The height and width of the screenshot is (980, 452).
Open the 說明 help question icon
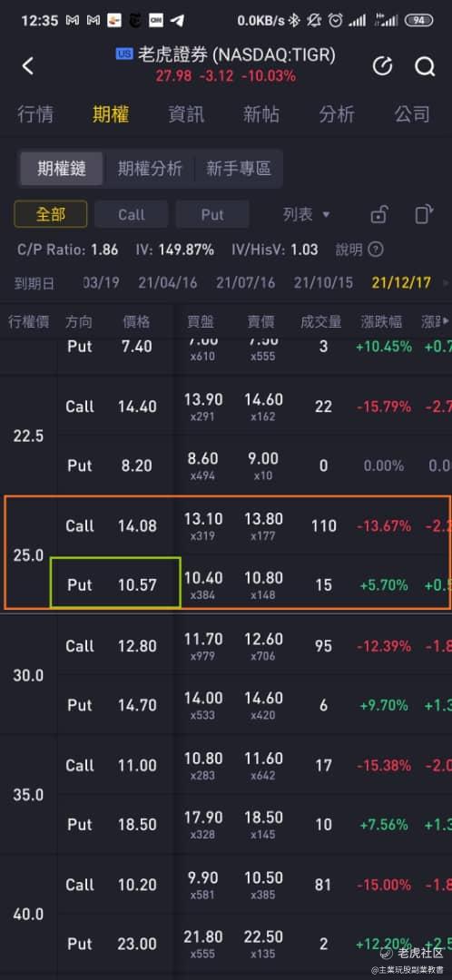pos(375,250)
